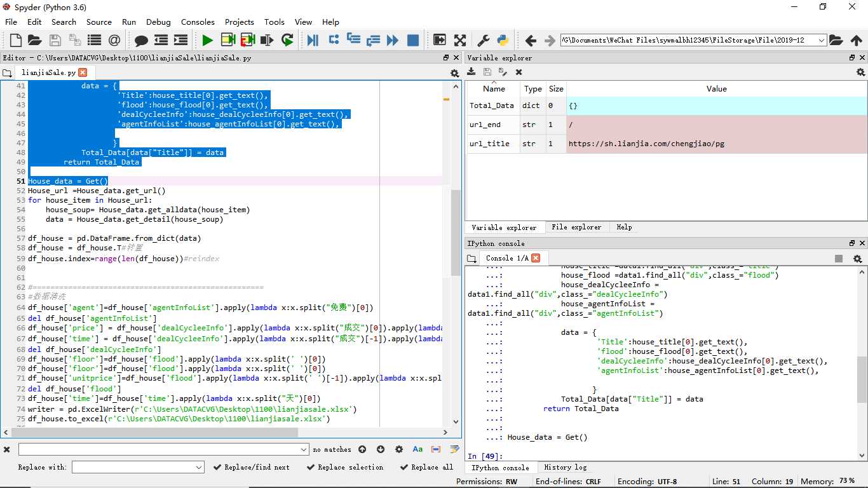Stop debugging with square icon
The height and width of the screenshot is (488, 868).
coord(413,40)
